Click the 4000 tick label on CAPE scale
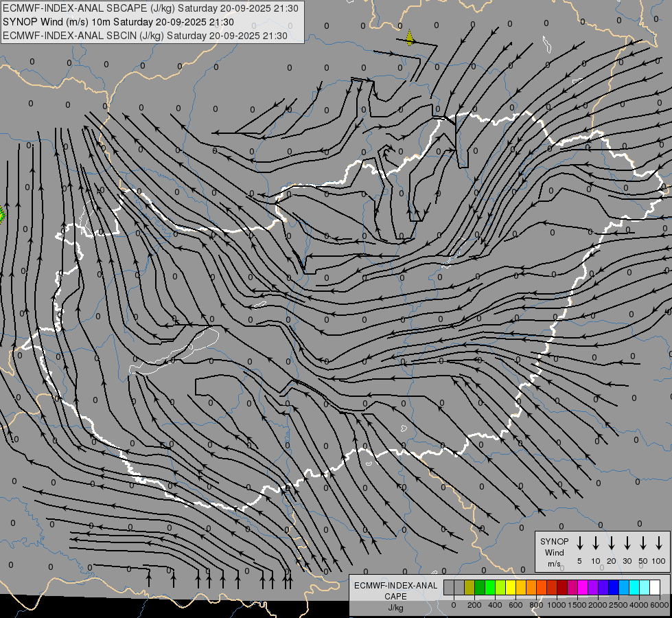This screenshot has height=618, width=672. [639, 605]
